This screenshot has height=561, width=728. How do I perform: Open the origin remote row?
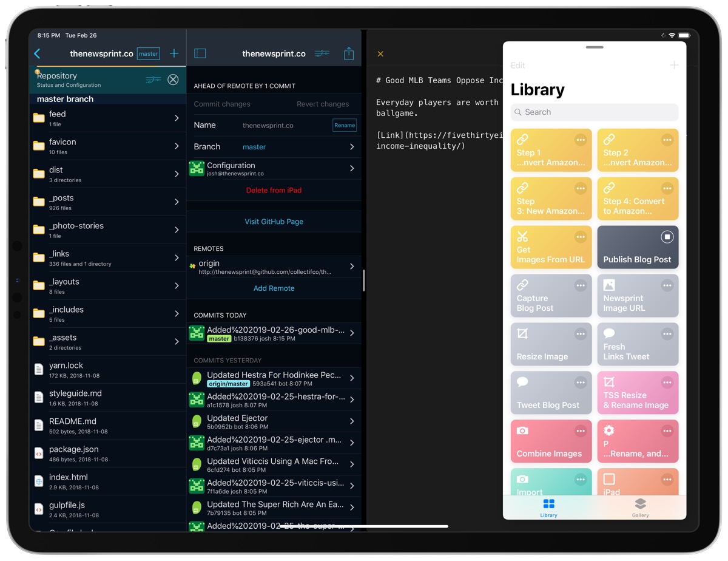[x=274, y=267]
